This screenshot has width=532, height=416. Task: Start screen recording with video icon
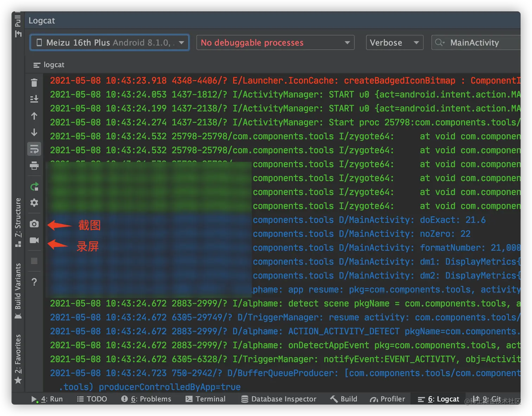click(34, 240)
